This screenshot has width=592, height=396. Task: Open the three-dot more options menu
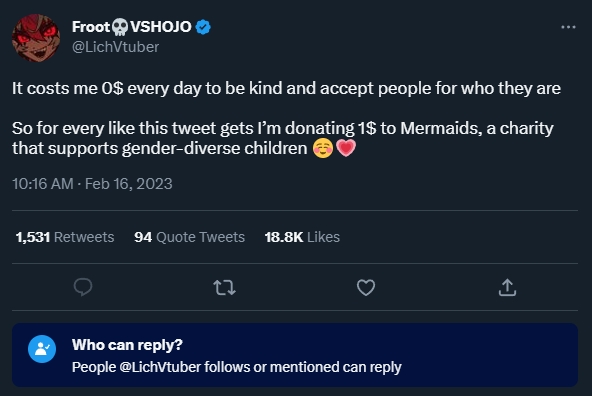coord(568,27)
